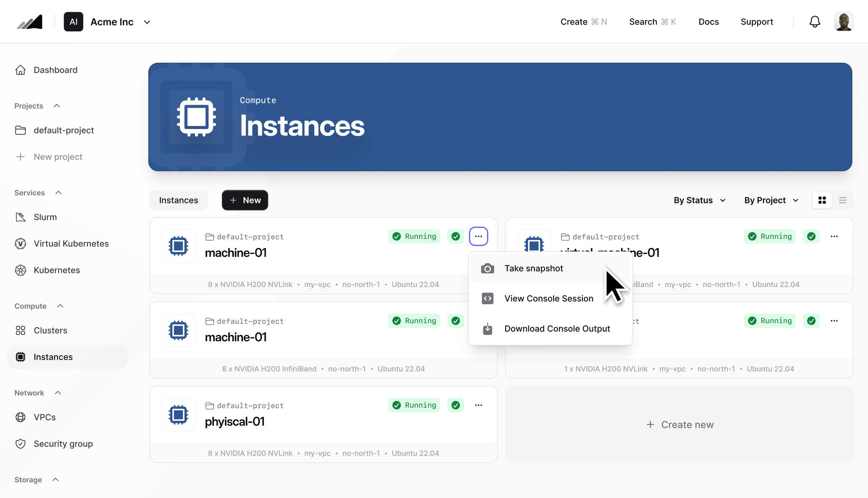
Task: Choose Download Console Output
Action: [557, 329]
